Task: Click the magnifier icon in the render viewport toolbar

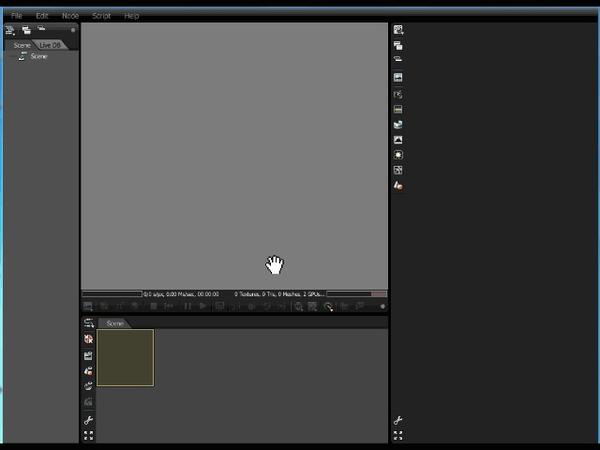Action: point(298,307)
